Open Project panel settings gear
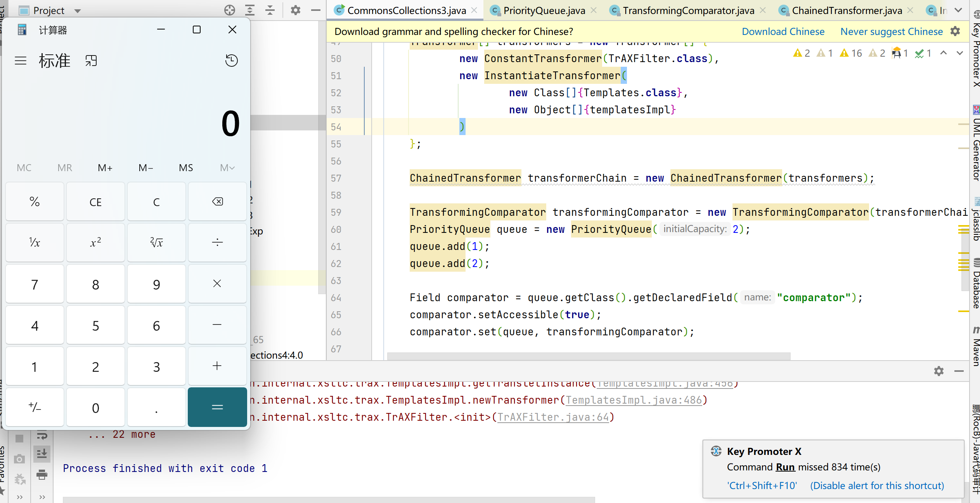980x503 pixels. pos(296,10)
